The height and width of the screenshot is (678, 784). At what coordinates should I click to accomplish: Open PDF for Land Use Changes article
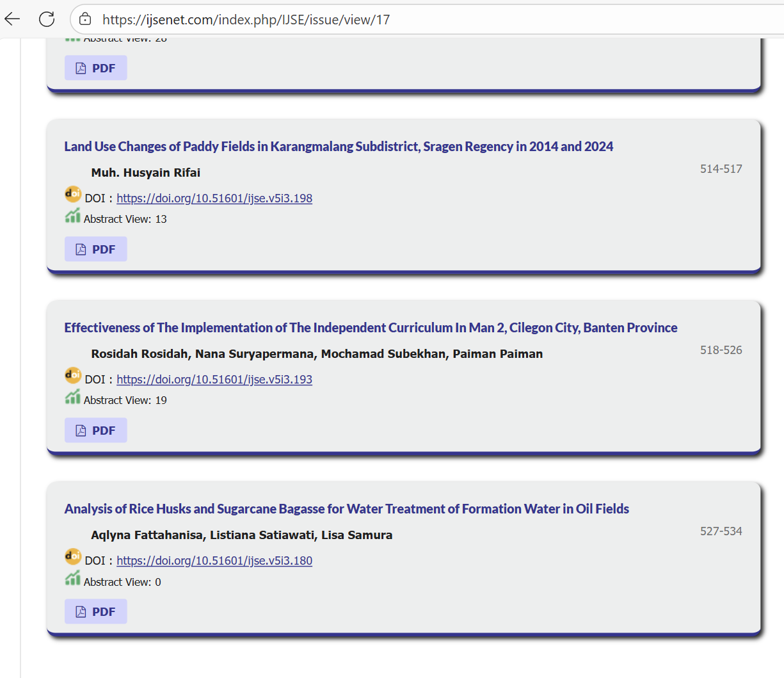click(96, 249)
